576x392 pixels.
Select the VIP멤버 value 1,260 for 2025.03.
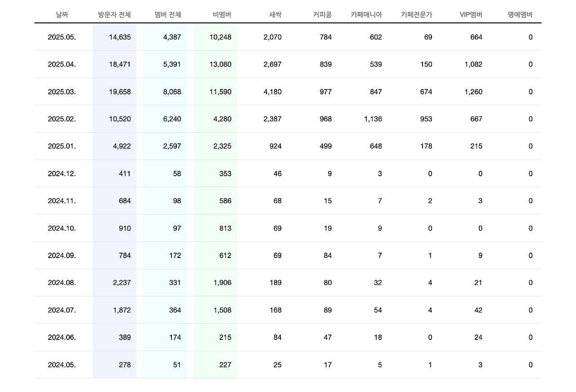pos(474,92)
